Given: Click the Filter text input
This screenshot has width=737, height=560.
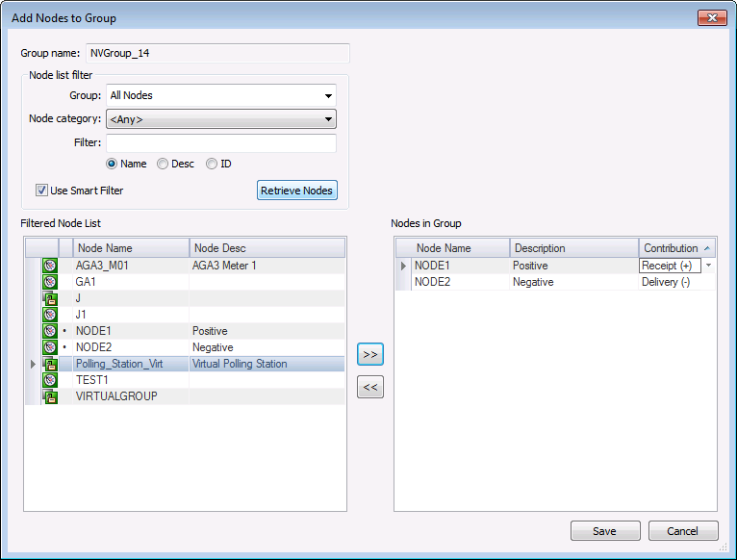Looking at the screenshot, I should tap(221, 143).
